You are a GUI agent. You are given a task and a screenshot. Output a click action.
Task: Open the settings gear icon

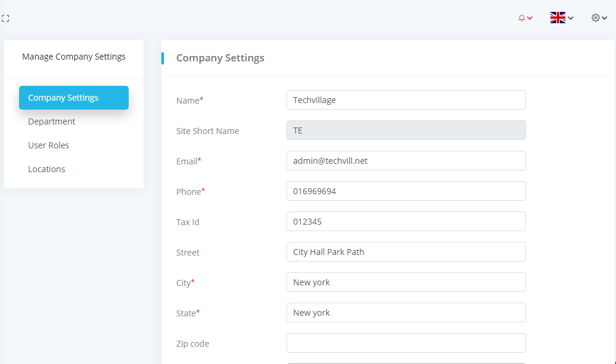click(595, 18)
